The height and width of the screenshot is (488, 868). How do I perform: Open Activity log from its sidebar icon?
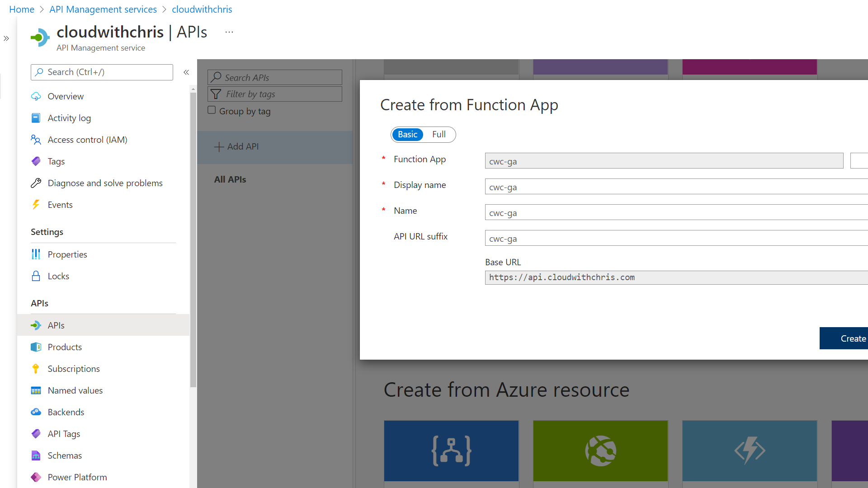click(x=36, y=118)
